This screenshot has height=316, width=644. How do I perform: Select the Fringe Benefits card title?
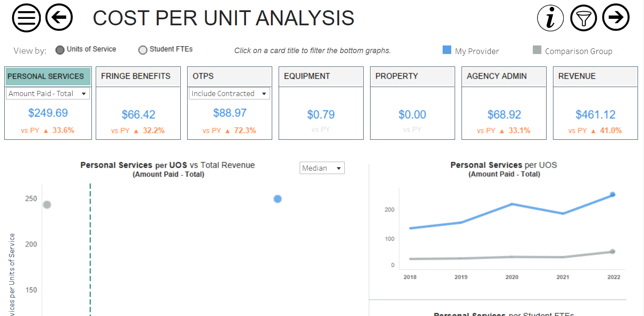[x=136, y=76]
